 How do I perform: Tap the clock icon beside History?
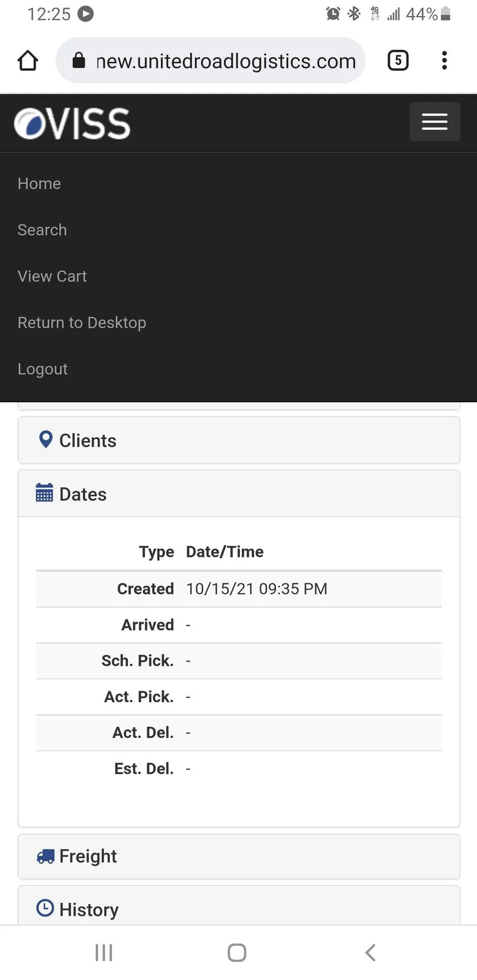45,908
